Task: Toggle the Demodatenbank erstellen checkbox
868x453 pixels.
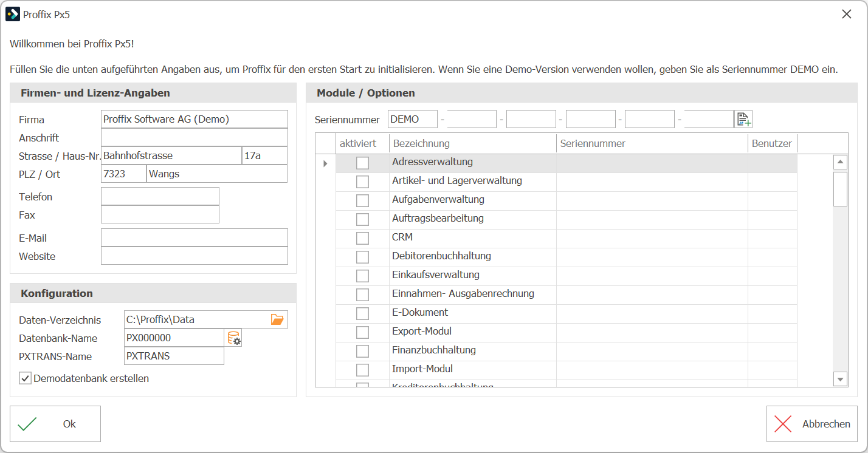Action: tap(25, 378)
